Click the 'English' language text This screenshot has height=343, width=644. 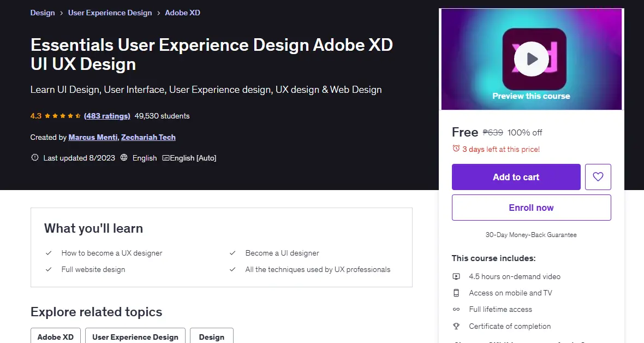[145, 158]
